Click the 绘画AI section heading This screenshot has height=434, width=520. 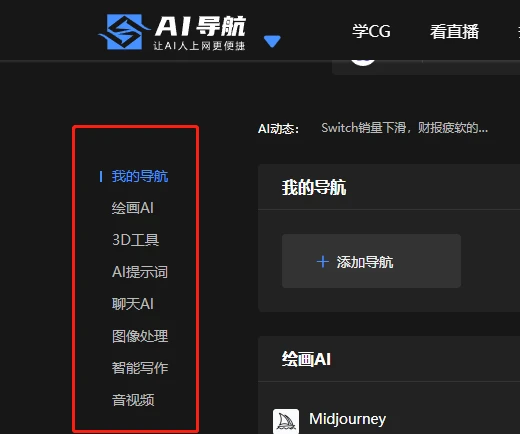tap(306, 359)
